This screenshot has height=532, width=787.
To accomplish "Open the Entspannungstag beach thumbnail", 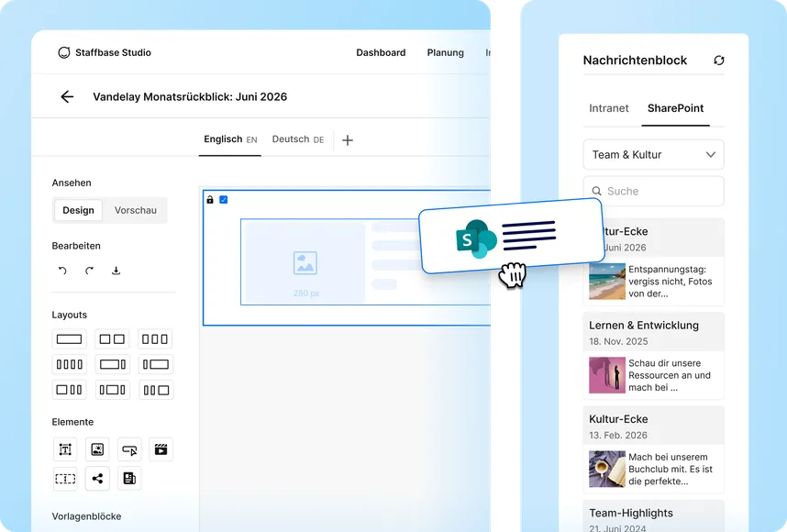I will 607,282.
